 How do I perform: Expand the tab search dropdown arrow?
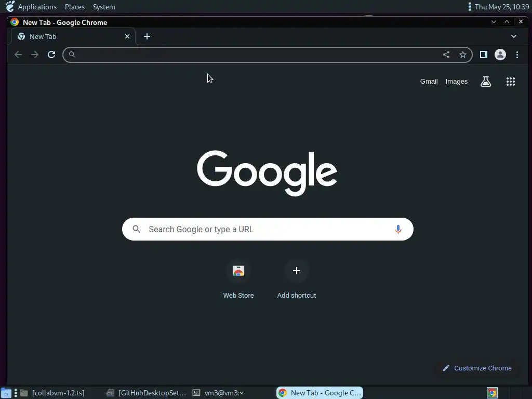(514, 36)
